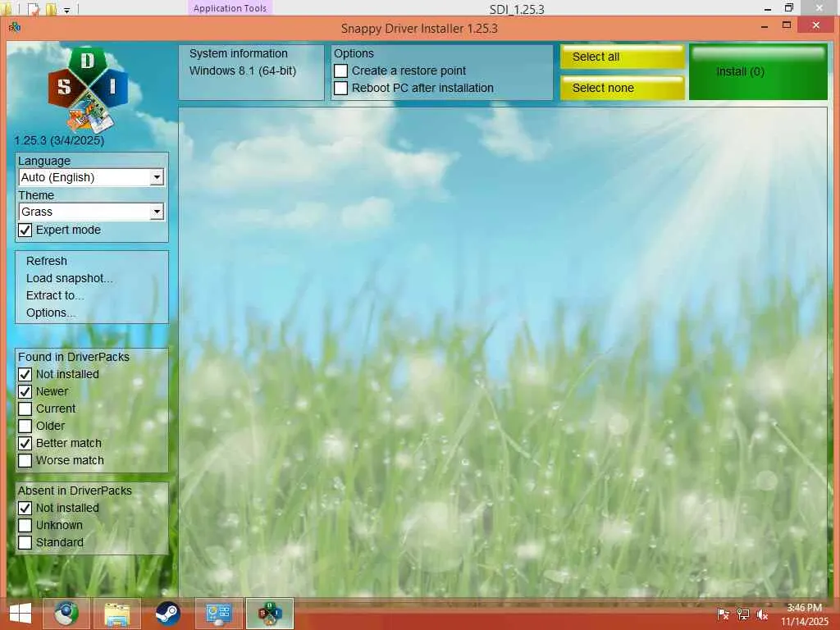This screenshot has height=630, width=840.
Task: Uncheck the Better match filter
Action: [25, 443]
